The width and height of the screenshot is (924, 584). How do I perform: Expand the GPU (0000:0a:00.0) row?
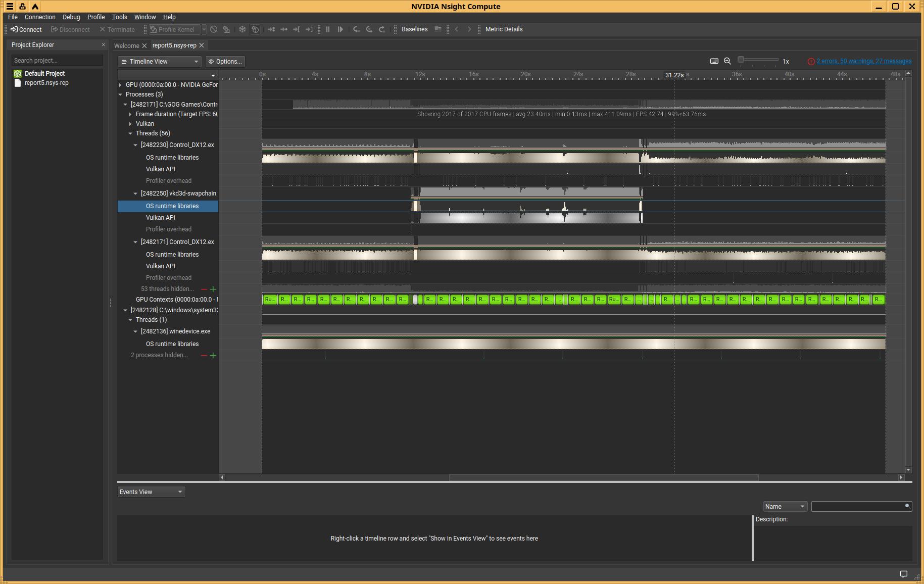pos(120,85)
